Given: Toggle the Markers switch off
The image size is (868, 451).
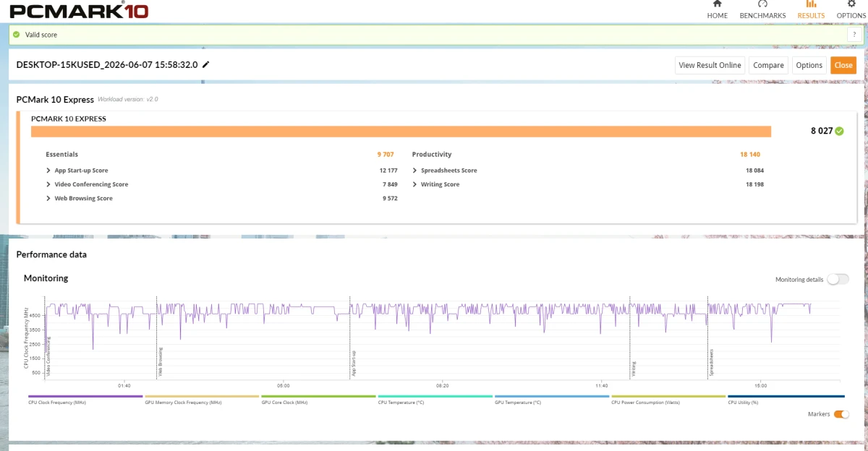Looking at the screenshot, I should [841, 414].
